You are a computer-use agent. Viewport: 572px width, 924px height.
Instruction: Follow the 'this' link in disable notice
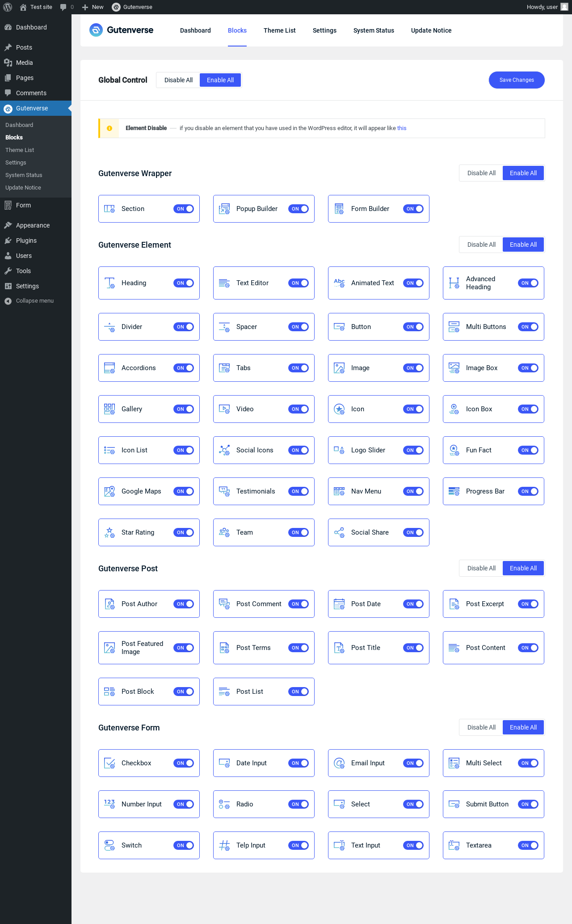402,128
